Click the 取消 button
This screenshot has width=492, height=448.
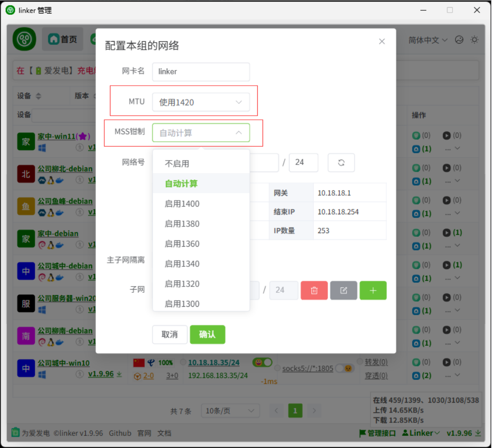tap(170, 335)
